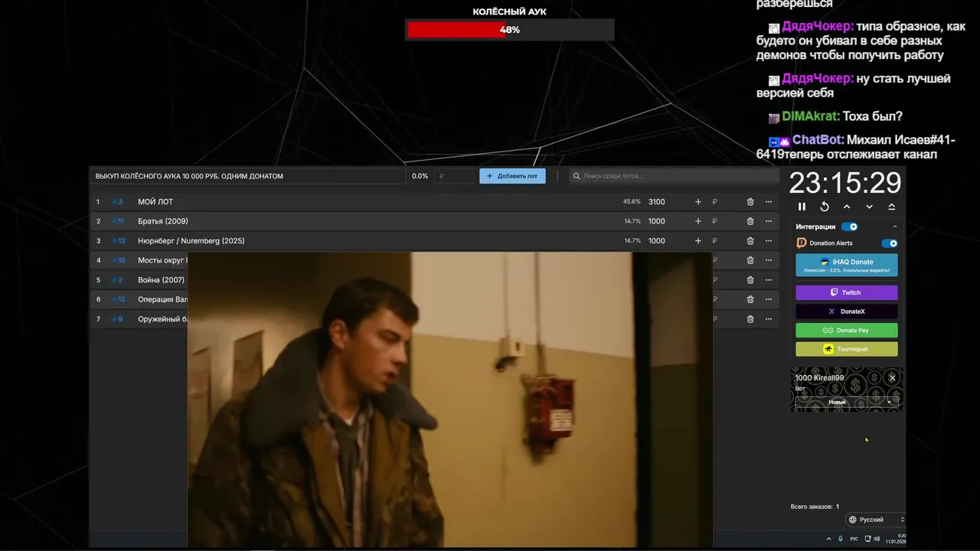
Task: Delete the Братья (2009) lot
Action: pyautogui.click(x=750, y=221)
